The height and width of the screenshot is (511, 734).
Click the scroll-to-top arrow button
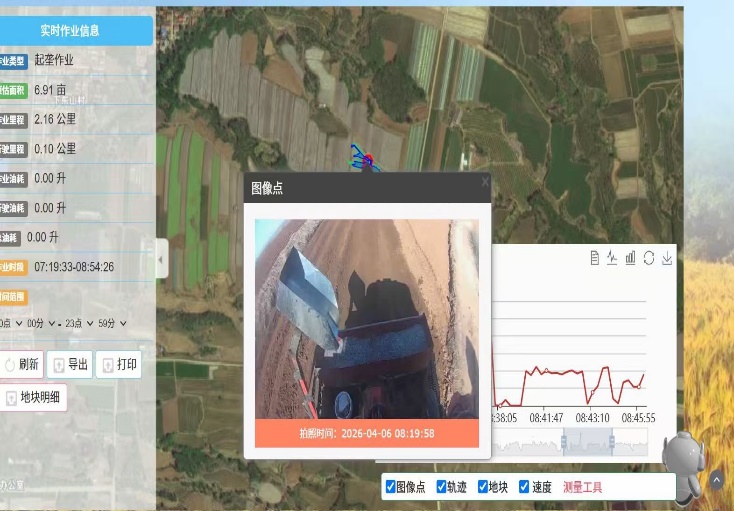716,480
